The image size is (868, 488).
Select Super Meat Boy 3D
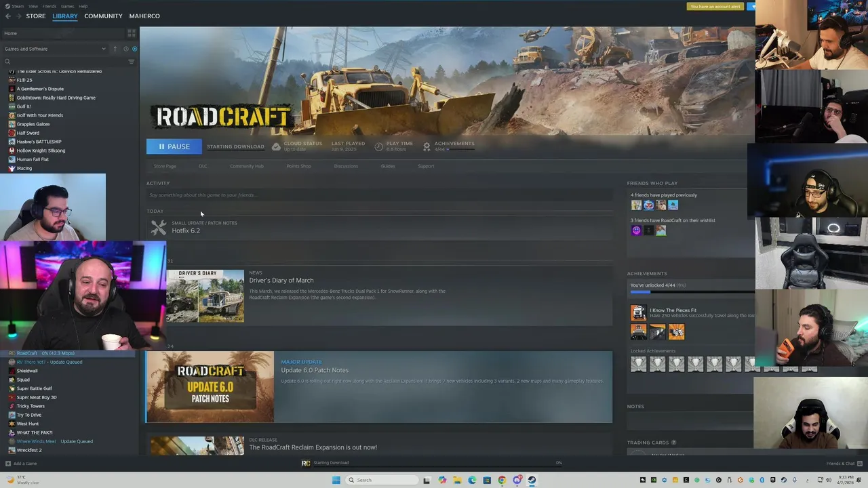tap(37, 397)
